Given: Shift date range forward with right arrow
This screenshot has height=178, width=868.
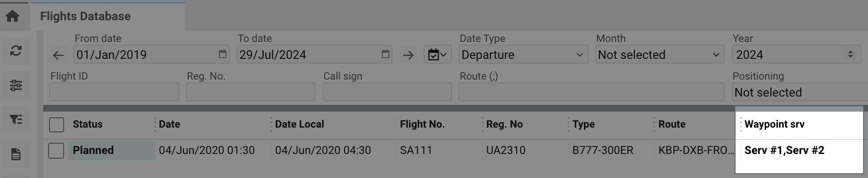Looking at the screenshot, I should (x=408, y=55).
